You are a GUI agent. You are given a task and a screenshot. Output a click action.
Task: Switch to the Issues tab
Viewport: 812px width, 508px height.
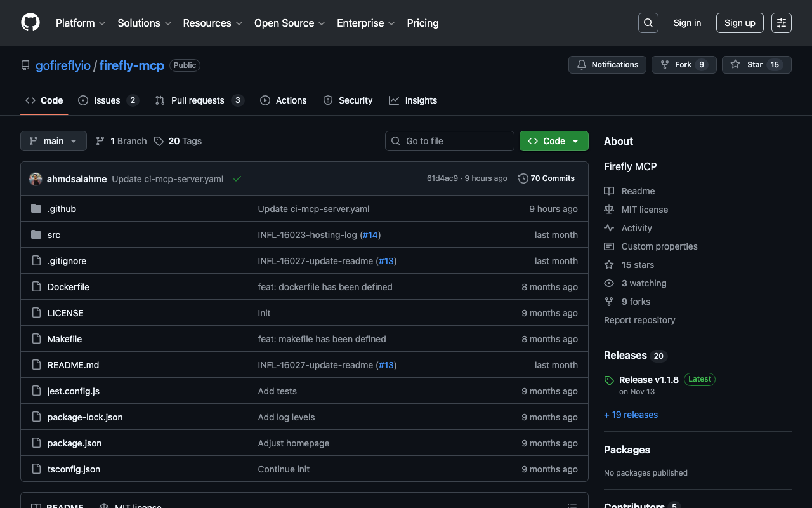(107, 100)
